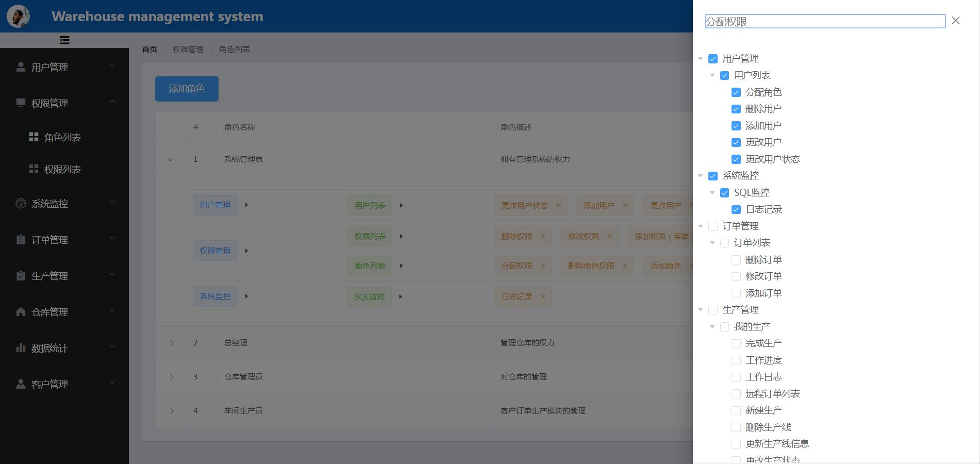Open the 仓库管理 sidebar menu
This screenshot has height=464, width=980.
(64, 312)
